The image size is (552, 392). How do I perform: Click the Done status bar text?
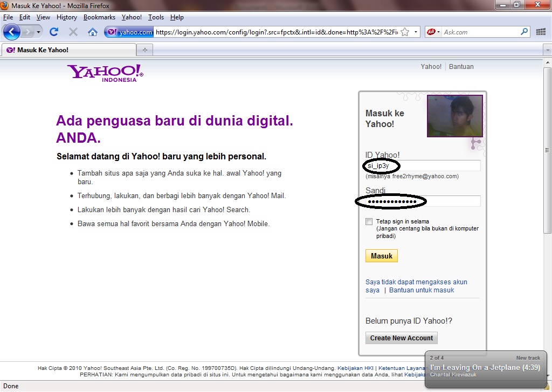coord(11,386)
